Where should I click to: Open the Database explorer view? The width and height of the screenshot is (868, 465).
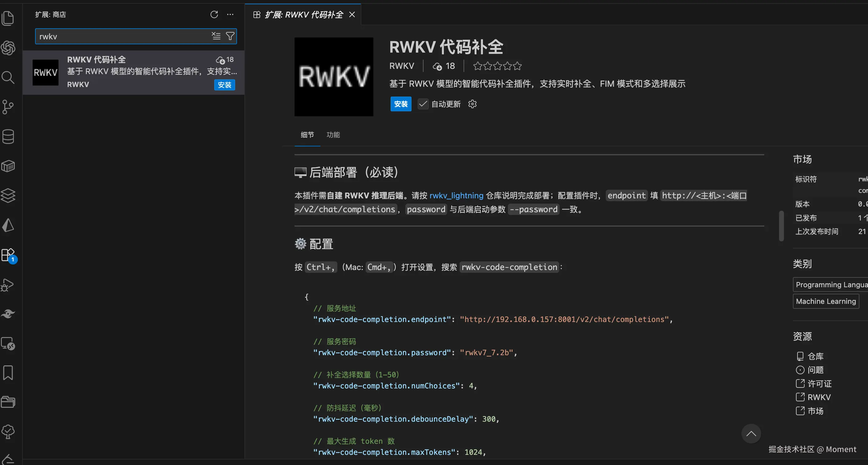point(8,136)
